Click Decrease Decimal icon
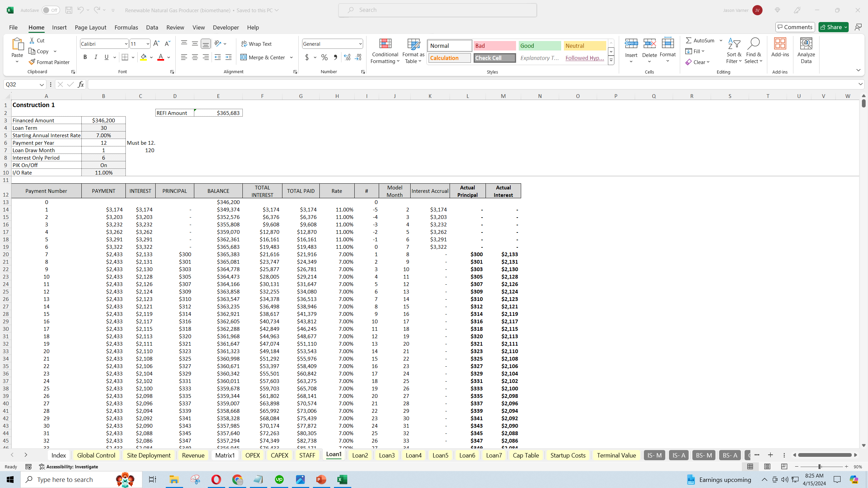 [x=358, y=57]
